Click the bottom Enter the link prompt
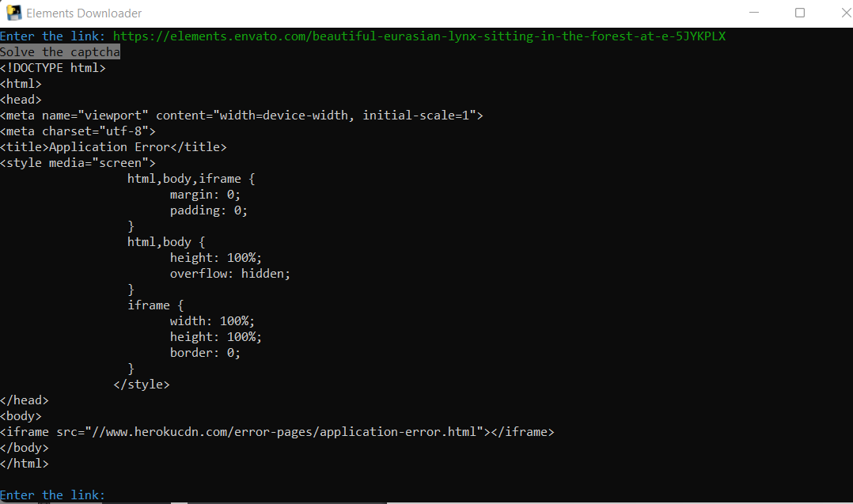This screenshot has width=853, height=504. pos(53,495)
